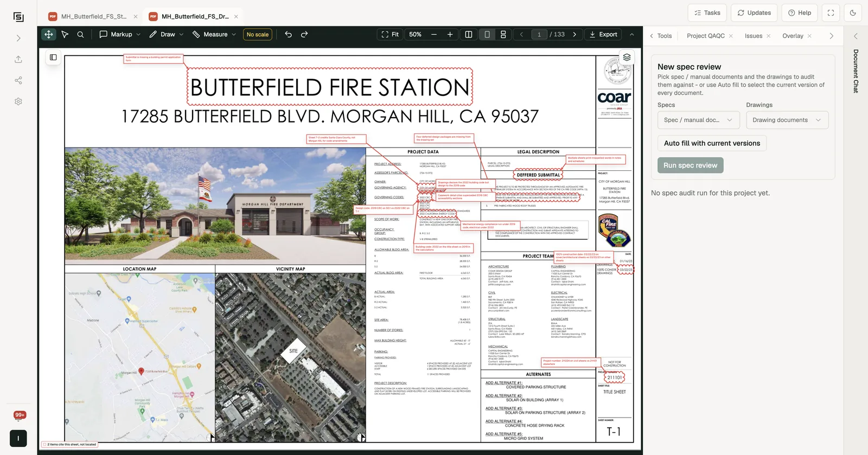Image resolution: width=868 pixels, height=455 pixels.
Task: Open the Markup dropdown
Action: [120, 34]
